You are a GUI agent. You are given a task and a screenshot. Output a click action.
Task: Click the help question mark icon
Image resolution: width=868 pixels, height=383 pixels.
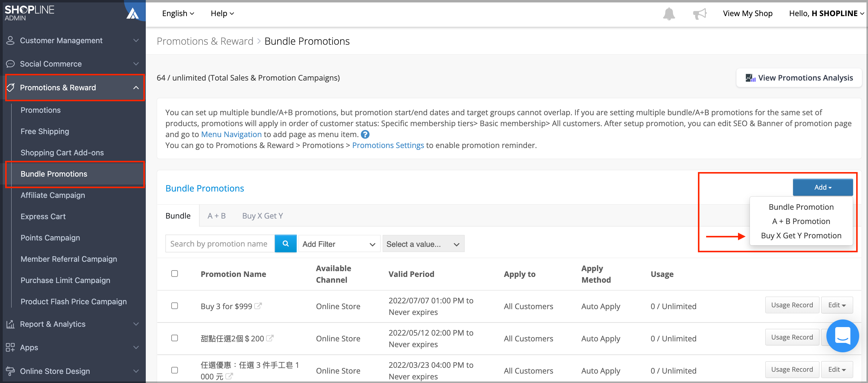point(365,135)
